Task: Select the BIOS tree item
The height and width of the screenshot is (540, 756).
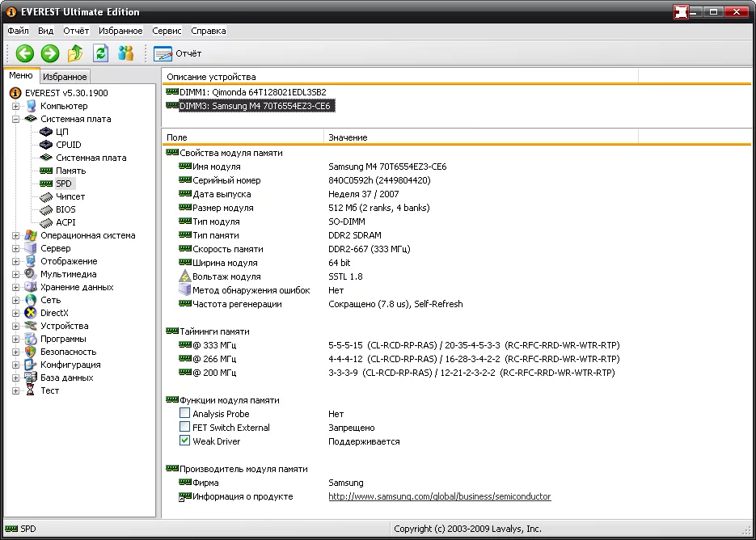Action: [65, 209]
